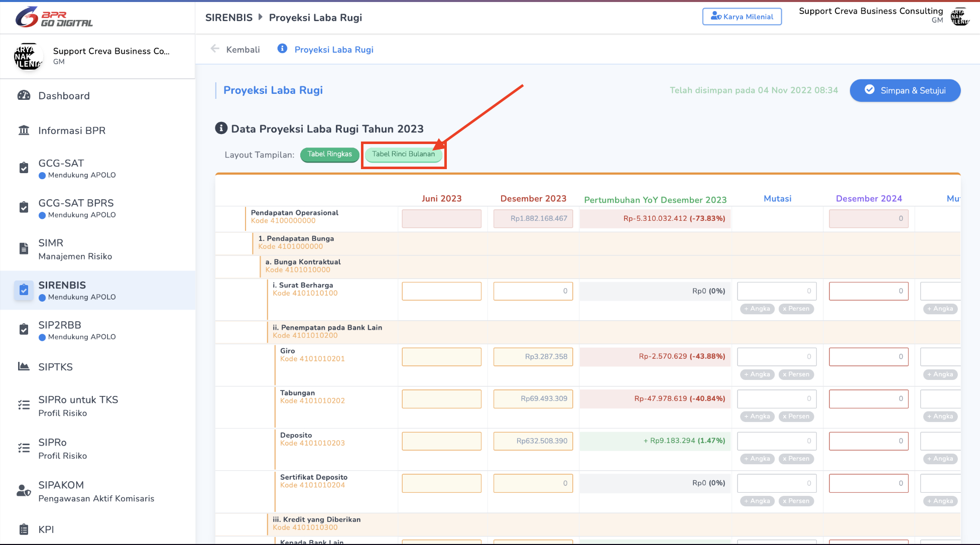Click the SIPAKOM user shield icon
980x545 pixels.
24,490
